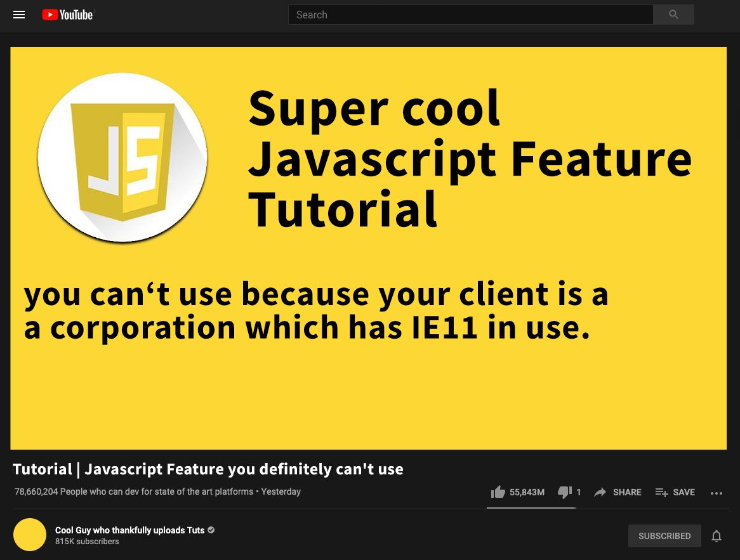This screenshot has height=560, width=740.
Task: Click the notification bell for the channel
Action: click(x=717, y=535)
